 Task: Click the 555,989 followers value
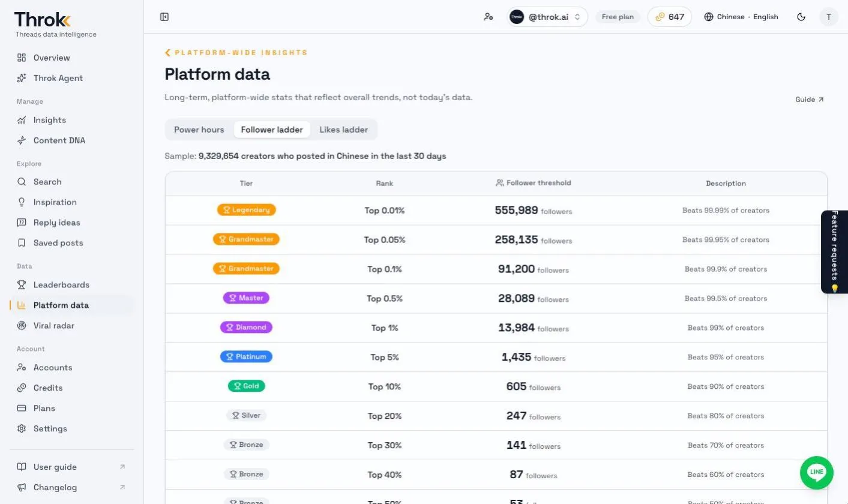click(534, 211)
